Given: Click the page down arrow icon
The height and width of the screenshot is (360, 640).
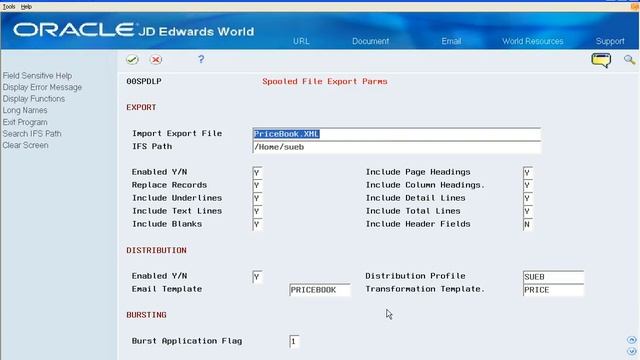Looking at the screenshot, I should tap(631, 351).
